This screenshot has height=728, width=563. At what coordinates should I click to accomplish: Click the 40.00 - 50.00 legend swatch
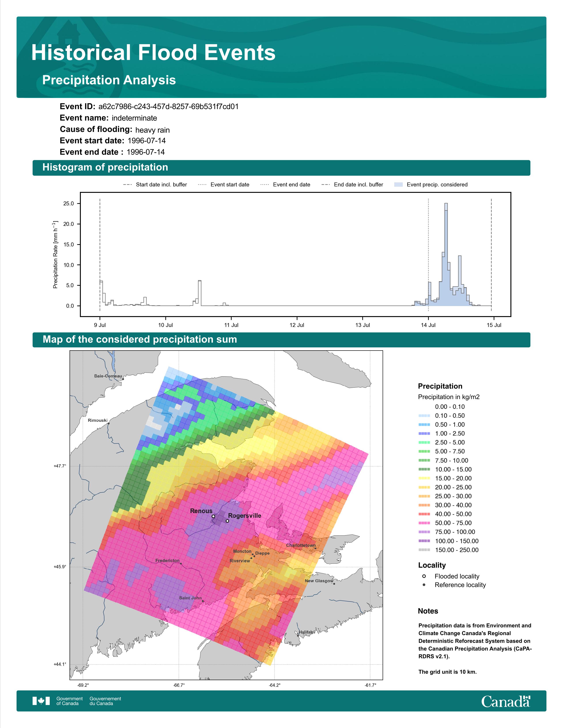424,514
